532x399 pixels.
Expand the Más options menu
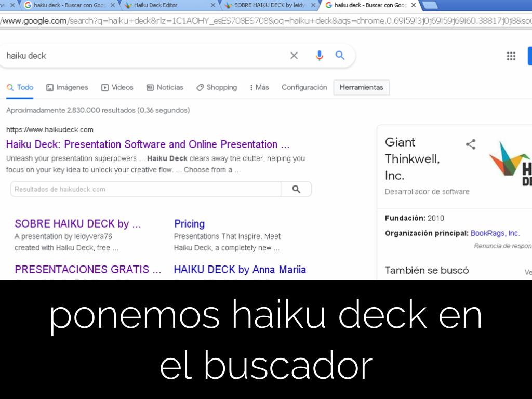point(259,87)
